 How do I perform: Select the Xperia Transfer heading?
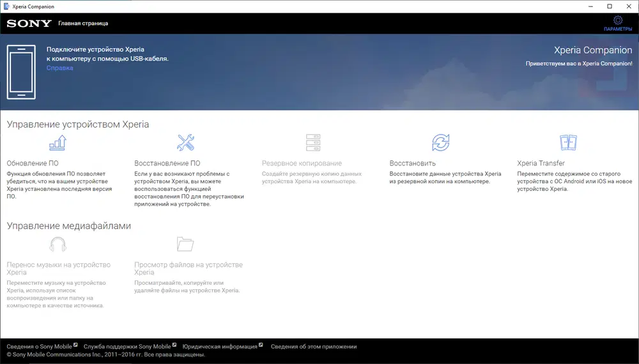click(541, 163)
